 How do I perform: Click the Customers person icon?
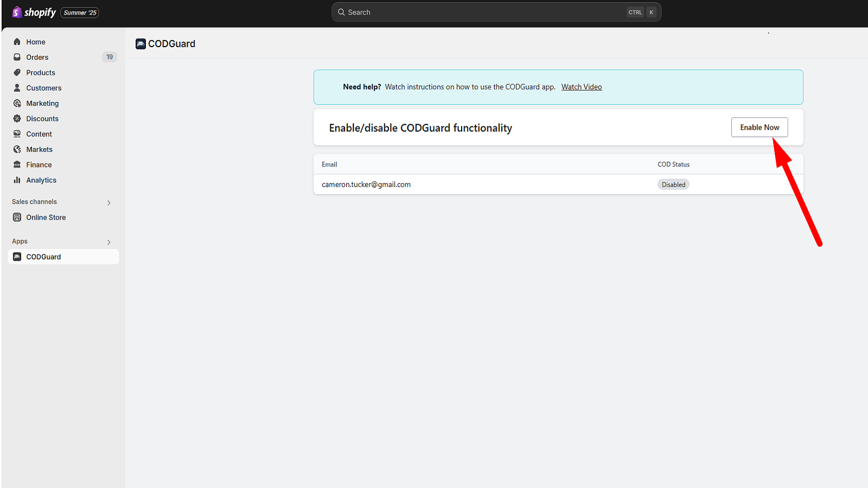[17, 88]
